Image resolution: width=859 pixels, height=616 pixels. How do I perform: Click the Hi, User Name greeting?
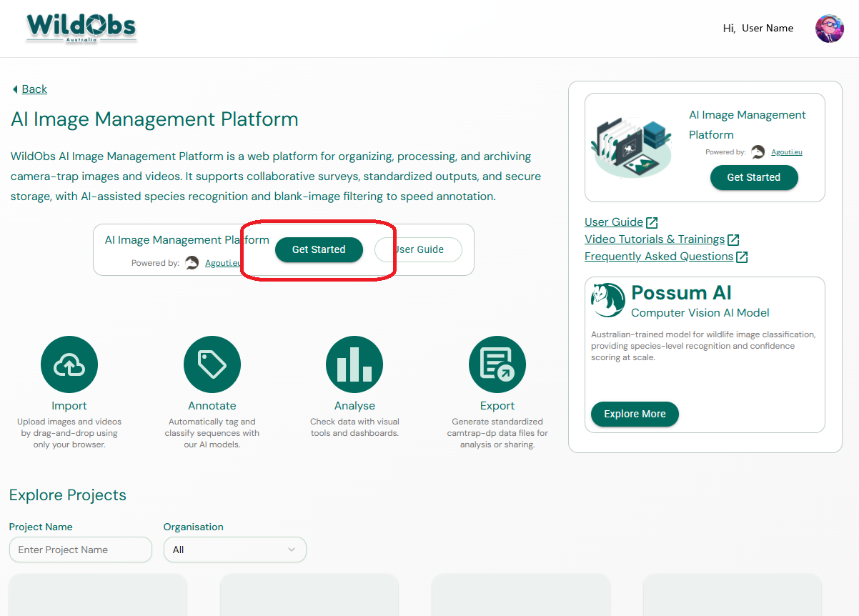pos(758,28)
